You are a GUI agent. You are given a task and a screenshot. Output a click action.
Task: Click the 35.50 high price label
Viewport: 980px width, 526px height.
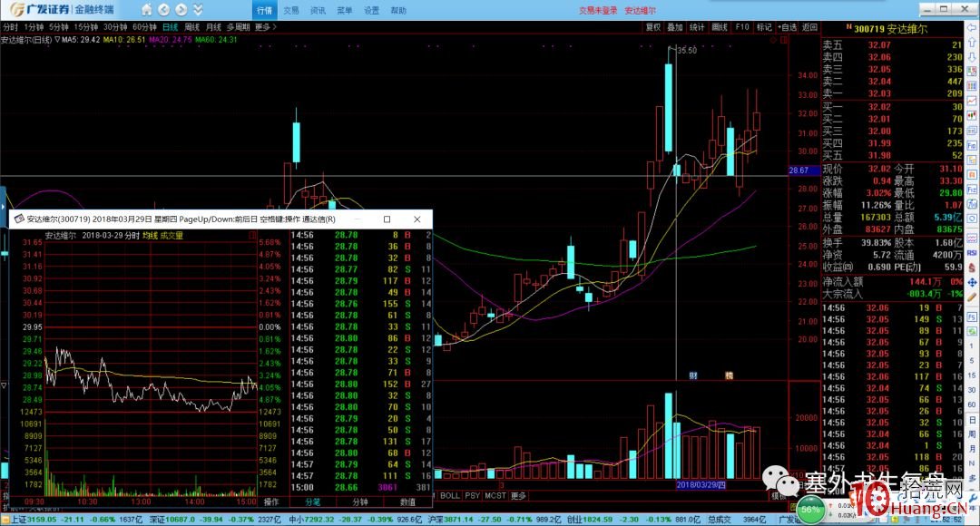[x=687, y=50]
